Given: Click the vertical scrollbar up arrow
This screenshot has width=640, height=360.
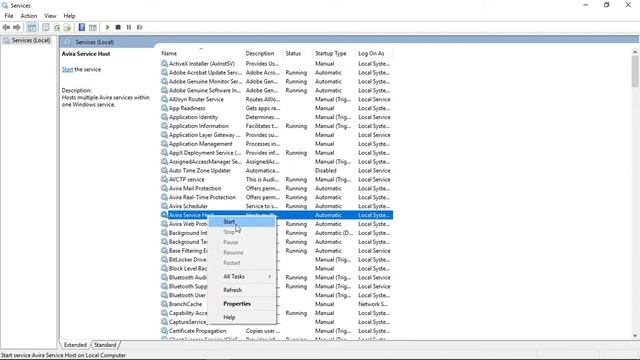Looking at the screenshot, I should (x=635, y=52).
